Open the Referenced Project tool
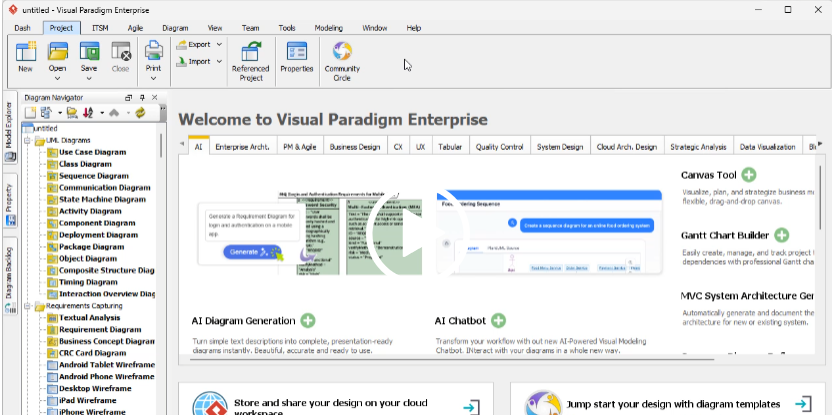Screen dimensions: 832x415 click(250, 58)
